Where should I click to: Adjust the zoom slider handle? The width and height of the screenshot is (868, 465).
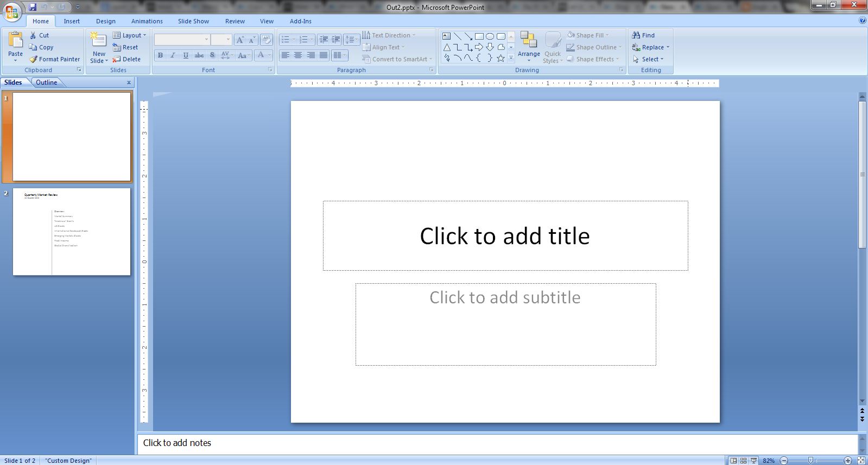pyautogui.click(x=810, y=461)
